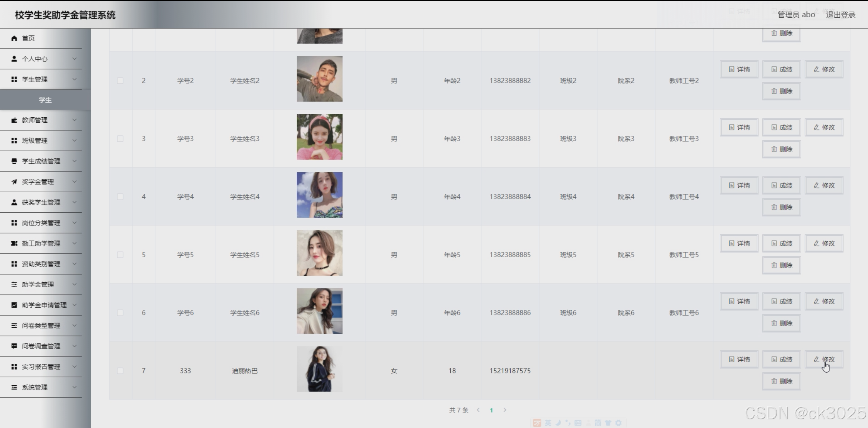The image size is (868, 428).
Task: Click 退出登录 to log out
Action: point(840,15)
